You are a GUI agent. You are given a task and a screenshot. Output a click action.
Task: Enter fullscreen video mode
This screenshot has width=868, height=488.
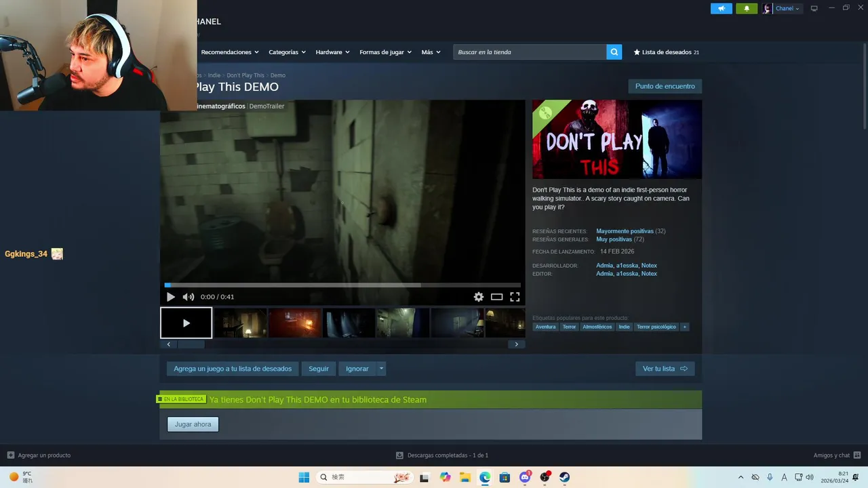(515, 297)
